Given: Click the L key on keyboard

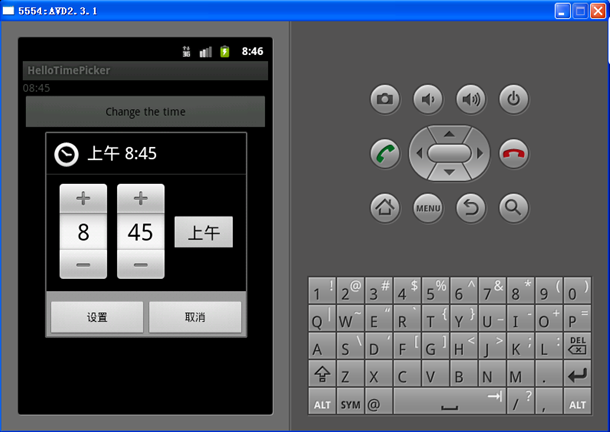Looking at the screenshot, I should pos(549,346).
